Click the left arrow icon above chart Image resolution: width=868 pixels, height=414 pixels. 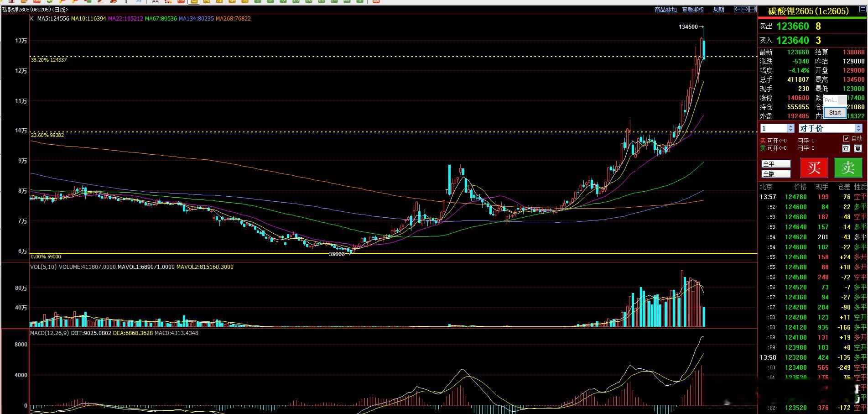(x=737, y=9)
